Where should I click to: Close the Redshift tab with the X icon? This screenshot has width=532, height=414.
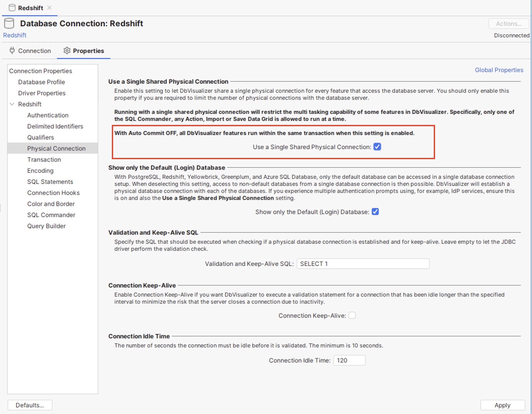(x=49, y=8)
